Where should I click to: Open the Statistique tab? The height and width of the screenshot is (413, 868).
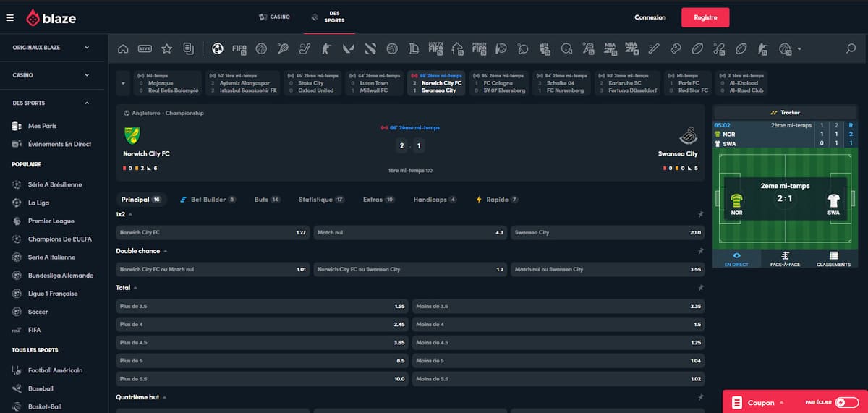click(315, 200)
